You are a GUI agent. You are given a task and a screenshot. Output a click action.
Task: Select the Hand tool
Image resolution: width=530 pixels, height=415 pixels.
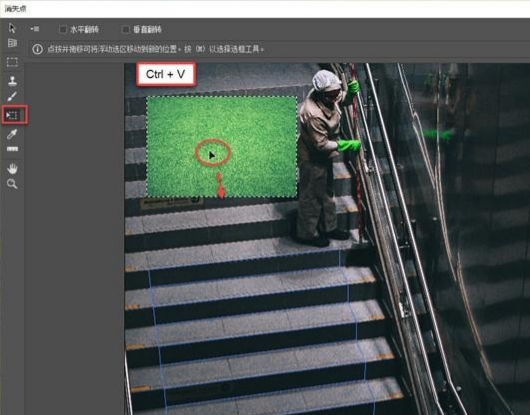pos(12,168)
